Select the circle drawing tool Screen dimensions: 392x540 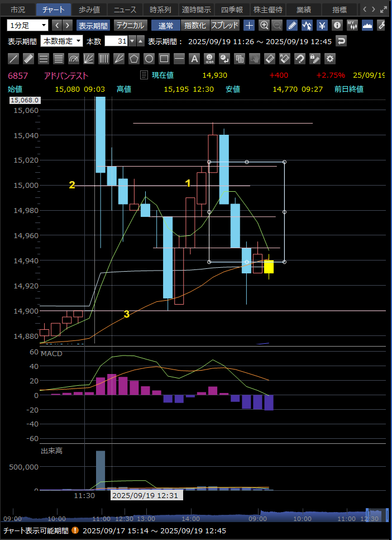[x=149, y=58]
